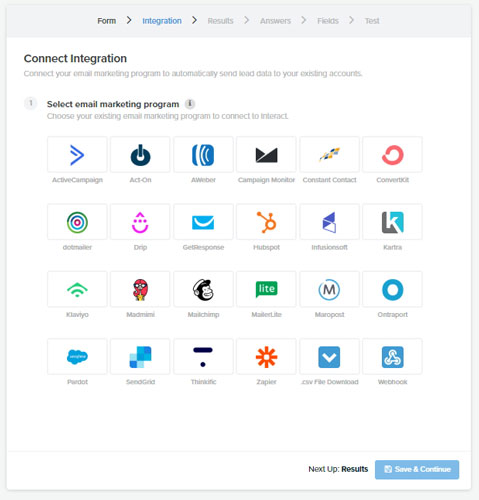Choose the ConvertKit integration icon
This screenshot has height=500, width=479.
(392, 155)
